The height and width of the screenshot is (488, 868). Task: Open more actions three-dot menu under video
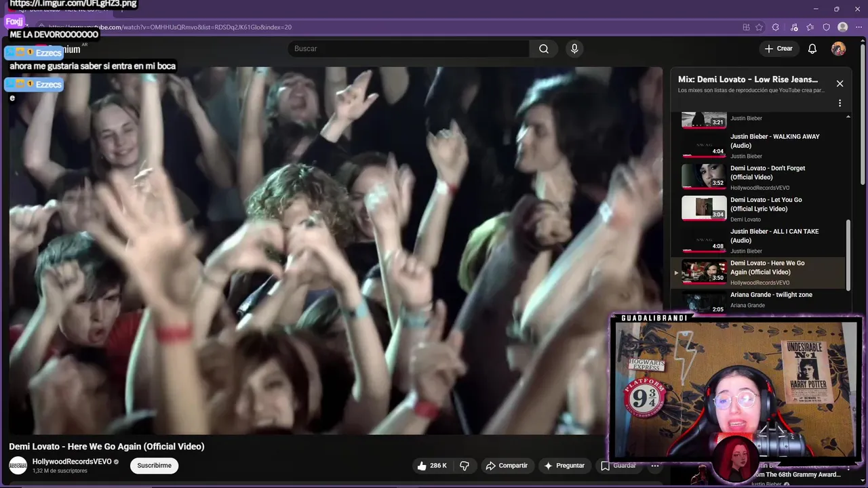point(655,466)
